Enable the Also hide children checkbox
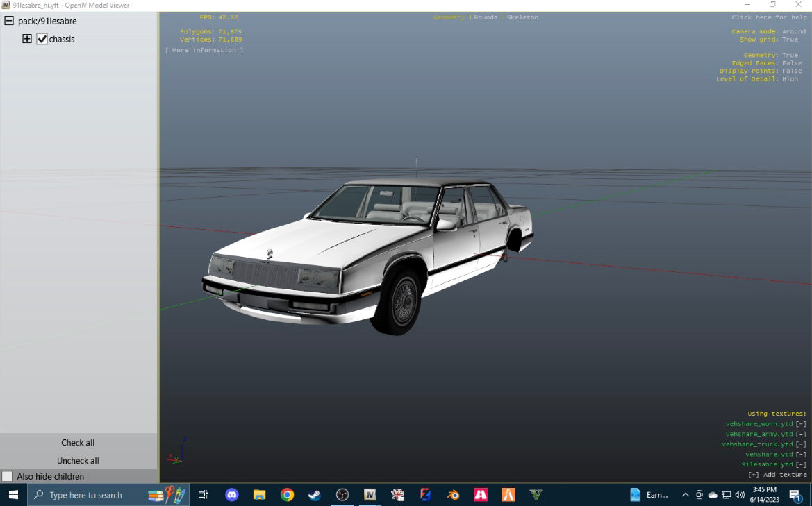812x506 pixels. click(7, 477)
